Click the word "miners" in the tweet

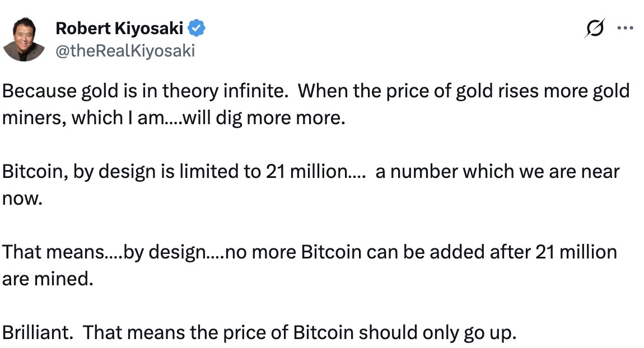pos(34,119)
